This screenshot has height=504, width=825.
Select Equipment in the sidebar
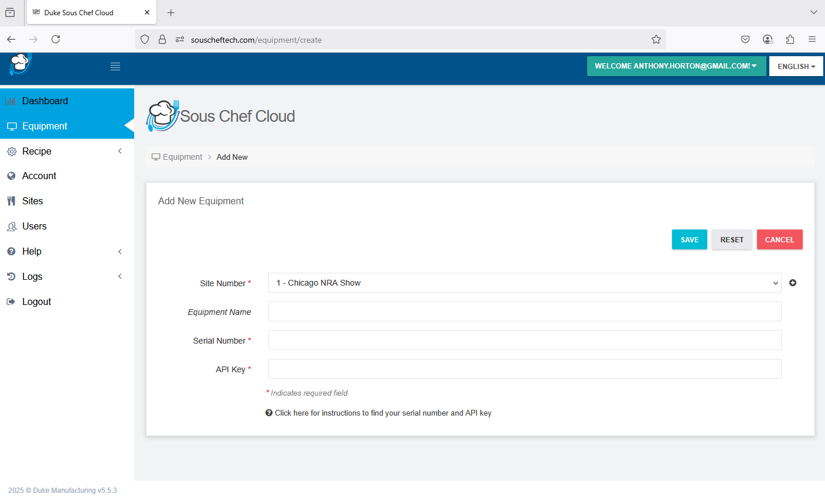pyautogui.click(x=67, y=126)
